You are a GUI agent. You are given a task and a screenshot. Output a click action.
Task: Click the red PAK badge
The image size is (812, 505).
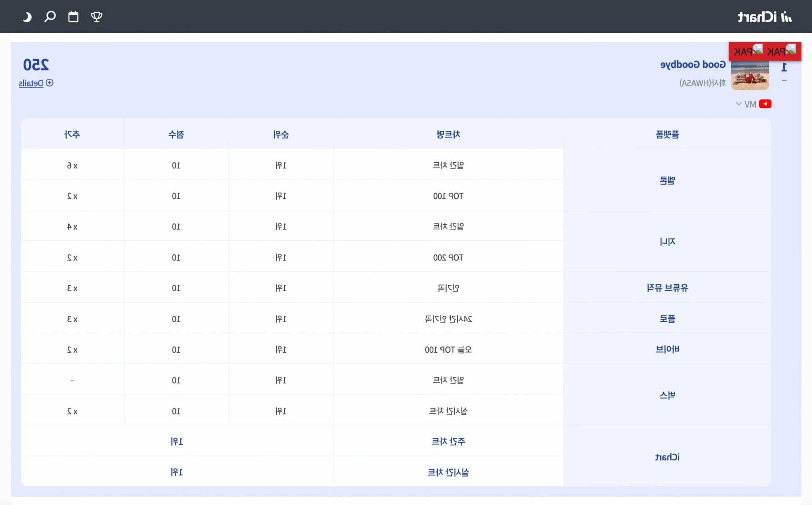click(x=765, y=52)
